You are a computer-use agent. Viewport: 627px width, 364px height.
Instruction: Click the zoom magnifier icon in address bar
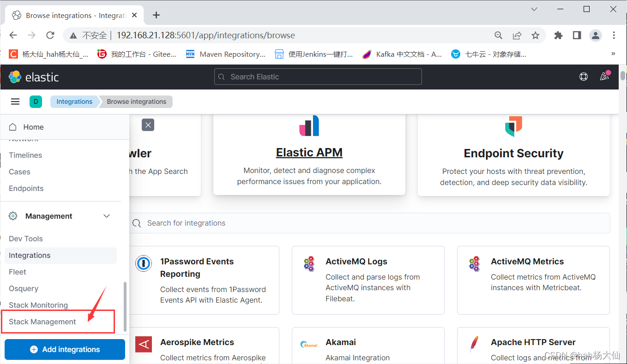[498, 35]
